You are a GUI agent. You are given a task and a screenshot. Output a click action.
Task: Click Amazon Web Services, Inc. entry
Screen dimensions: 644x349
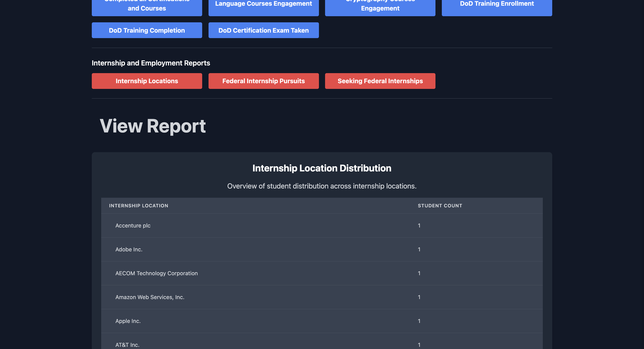[x=150, y=297]
